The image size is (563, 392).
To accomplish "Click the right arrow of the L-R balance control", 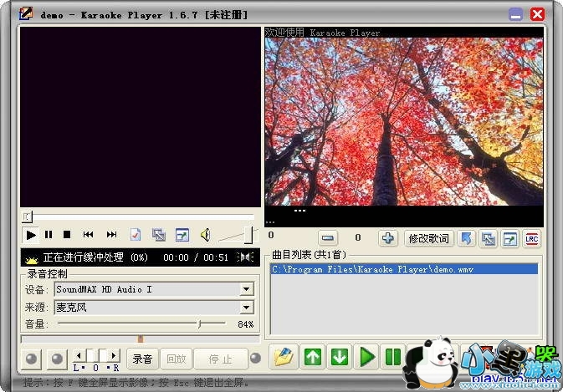I will point(115,355).
